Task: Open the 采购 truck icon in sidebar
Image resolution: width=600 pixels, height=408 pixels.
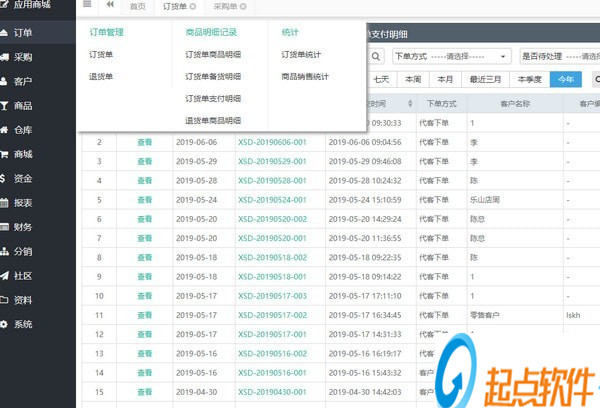Action: pos(4,57)
